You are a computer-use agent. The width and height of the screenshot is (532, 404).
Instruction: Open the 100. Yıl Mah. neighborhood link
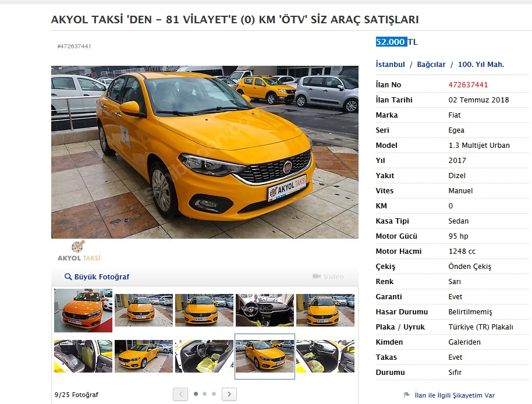point(481,65)
